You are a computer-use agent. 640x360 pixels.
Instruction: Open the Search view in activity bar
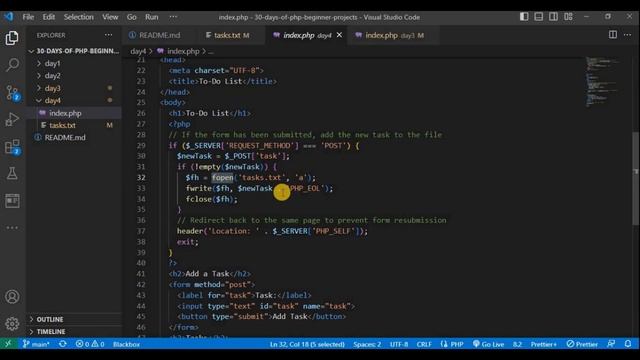(12, 64)
